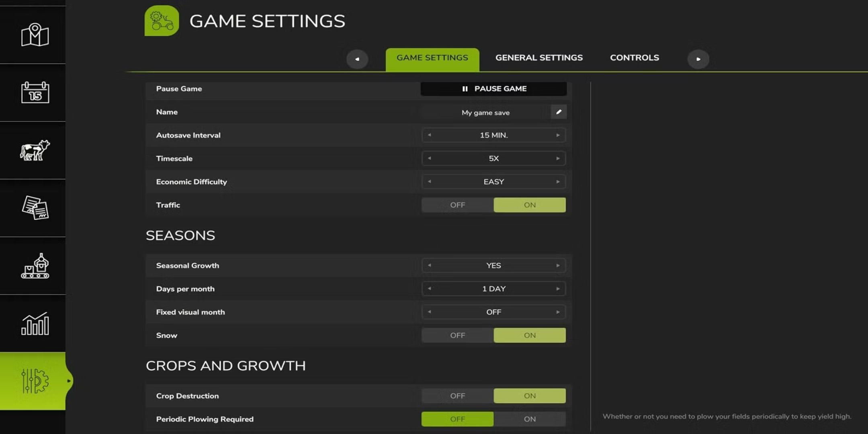
Task: Decrease Autosave Interval with left arrow
Action: coord(429,135)
